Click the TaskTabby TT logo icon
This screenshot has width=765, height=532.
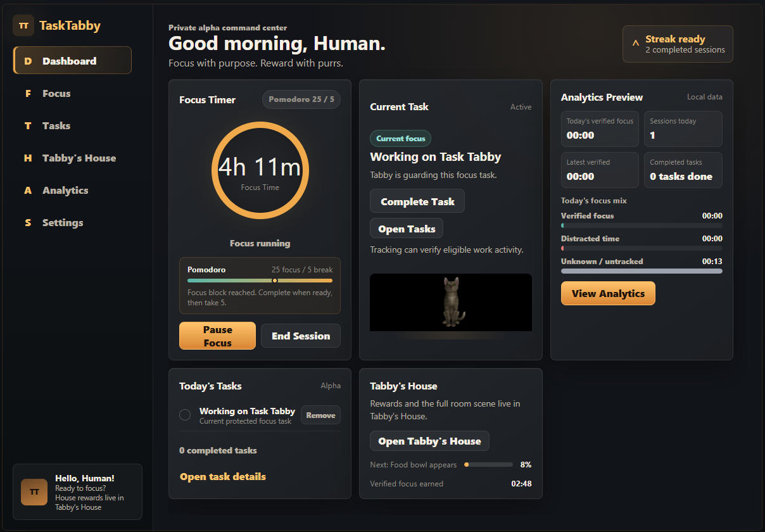pos(23,26)
